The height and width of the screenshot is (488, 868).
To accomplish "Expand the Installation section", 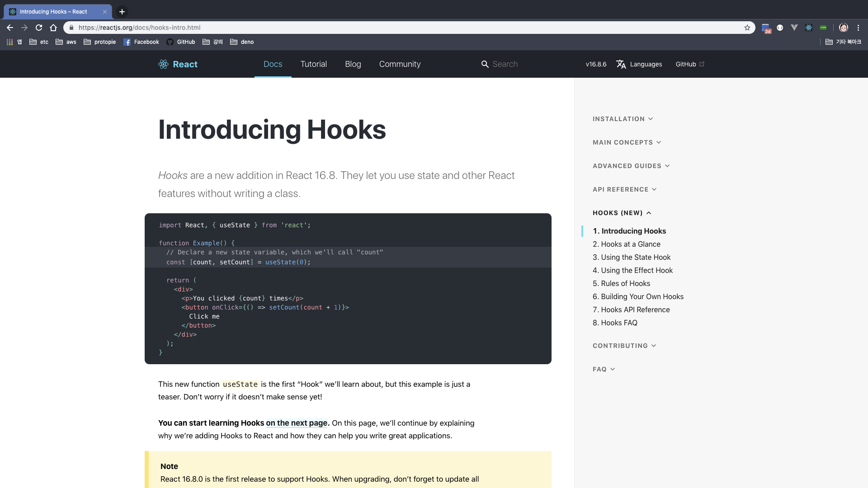I will (x=623, y=119).
